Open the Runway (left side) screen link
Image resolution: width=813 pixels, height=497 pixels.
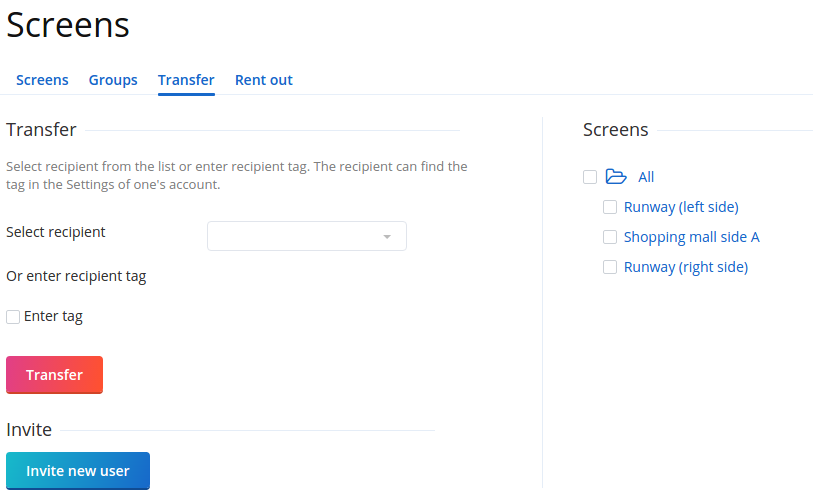[x=680, y=207]
